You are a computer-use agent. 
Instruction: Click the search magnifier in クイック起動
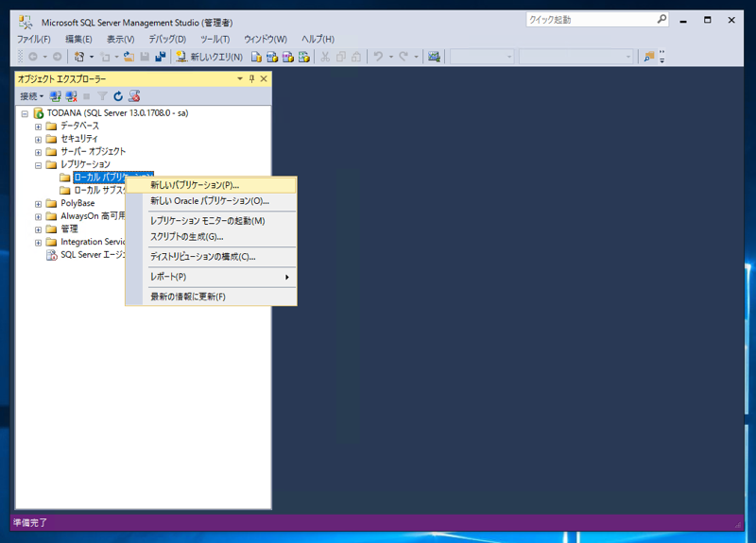click(661, 19)
